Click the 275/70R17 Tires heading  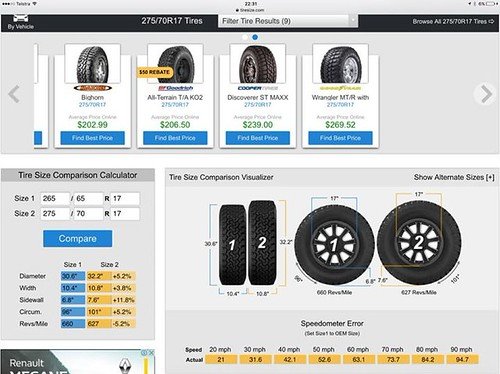(x=172, y=21)
